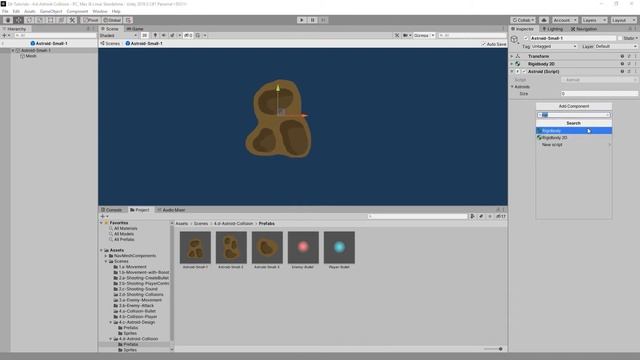The height and width of the screenshot is (360, 640).
Task: Select the Transform tool in the toolbar
Action: [61, 20]
